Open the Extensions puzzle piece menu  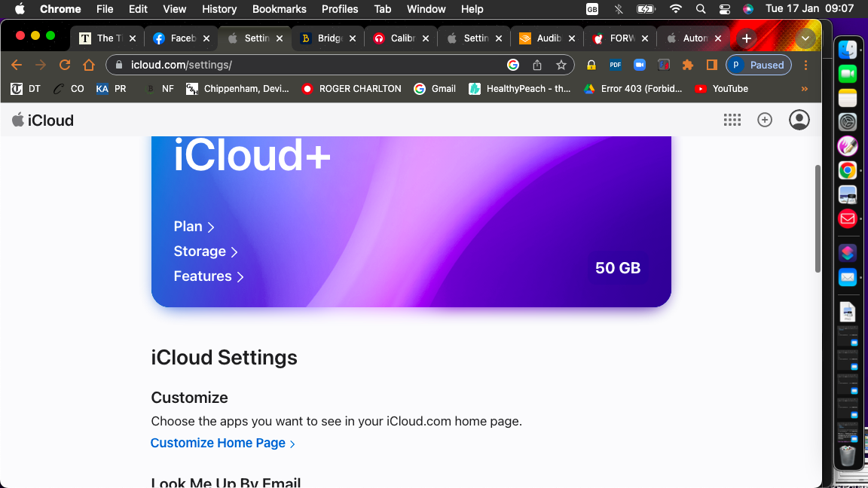pos(687,65)
